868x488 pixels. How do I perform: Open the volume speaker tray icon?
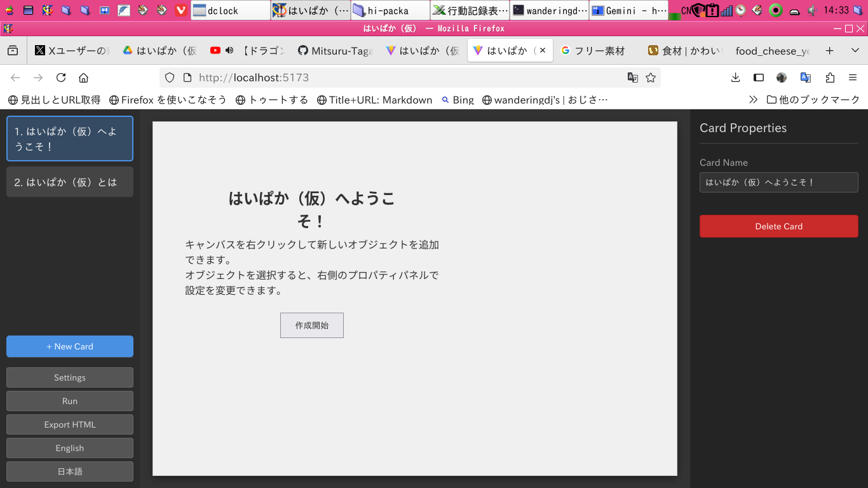coord(811,10)
